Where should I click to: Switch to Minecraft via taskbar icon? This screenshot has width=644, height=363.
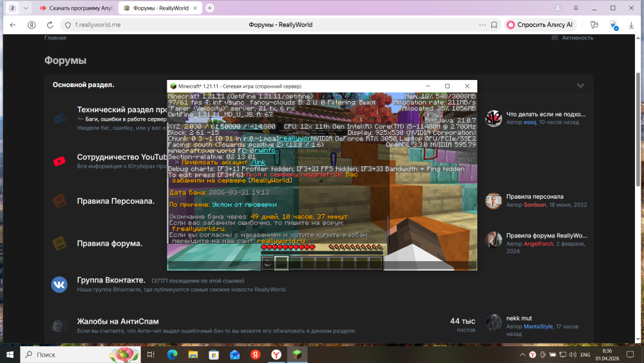(x=297, y=355)
